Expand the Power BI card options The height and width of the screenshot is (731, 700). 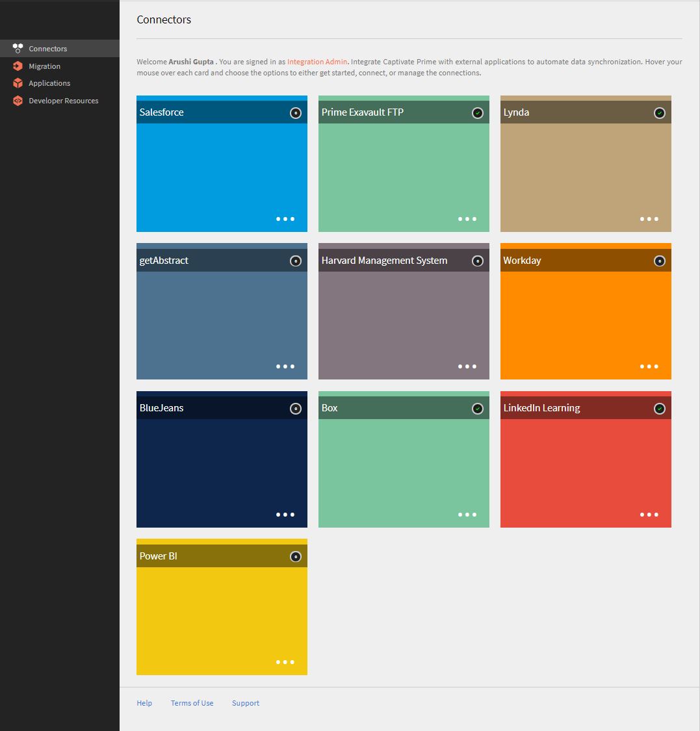click(x=285, y=662)
